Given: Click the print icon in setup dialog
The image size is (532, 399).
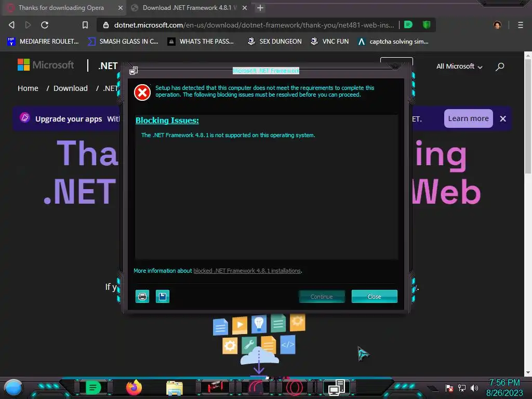Looking at the screenshot, I should coord(142,297).
